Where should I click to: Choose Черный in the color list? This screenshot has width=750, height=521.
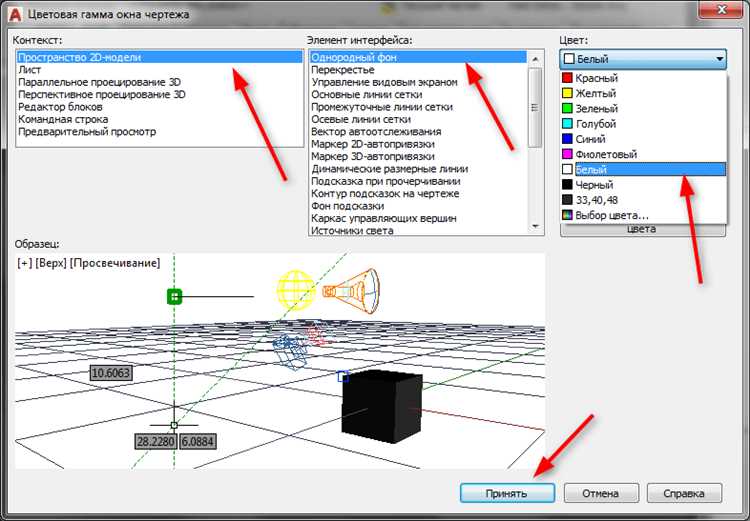(x=643, y=185)
